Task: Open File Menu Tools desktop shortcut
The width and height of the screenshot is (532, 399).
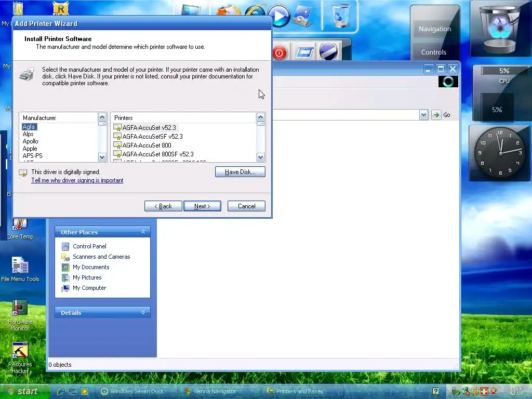Action: point(20,270)
